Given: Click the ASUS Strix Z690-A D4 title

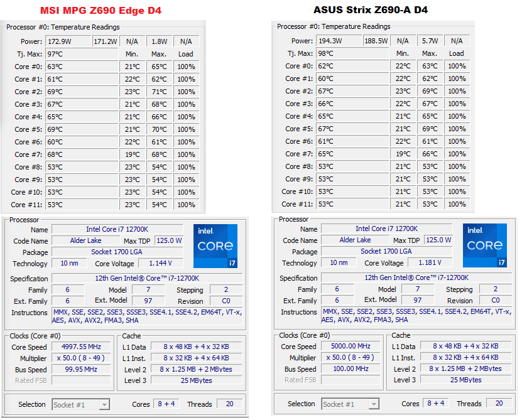Looking at the screenshot, I should tap(371, 9).
